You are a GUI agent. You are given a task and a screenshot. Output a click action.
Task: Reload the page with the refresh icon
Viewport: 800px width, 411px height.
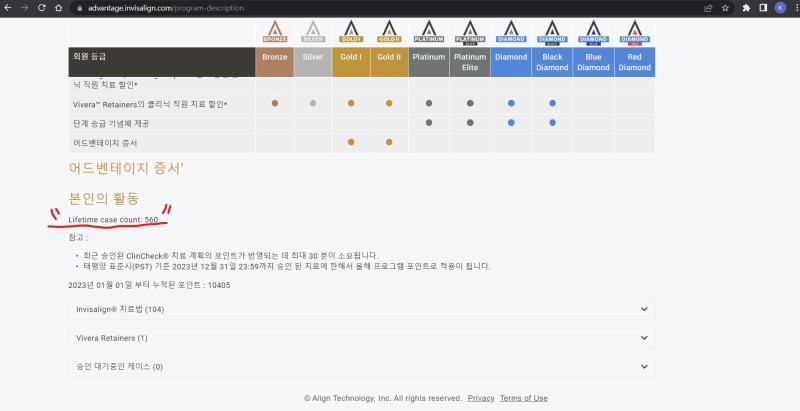pyautogui.click(x=42, y=8)
